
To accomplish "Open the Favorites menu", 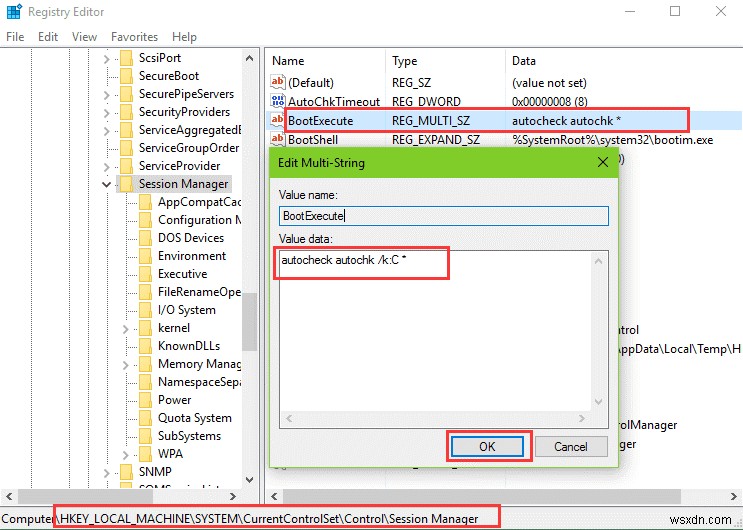I will click(x=135, y=37).
